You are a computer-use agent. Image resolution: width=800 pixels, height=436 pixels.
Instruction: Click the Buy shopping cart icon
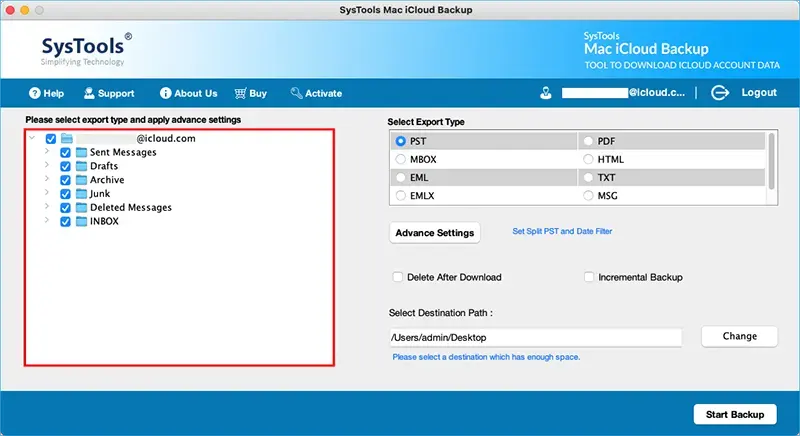240,93
